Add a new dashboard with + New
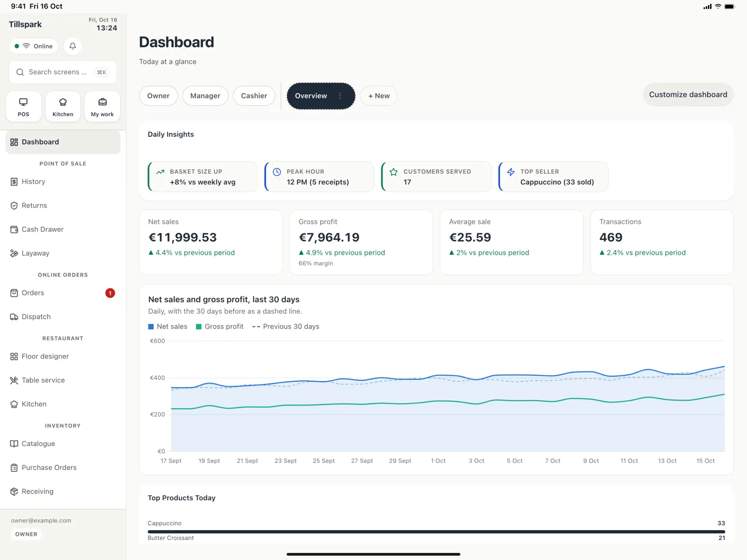 tap(379, 96)
